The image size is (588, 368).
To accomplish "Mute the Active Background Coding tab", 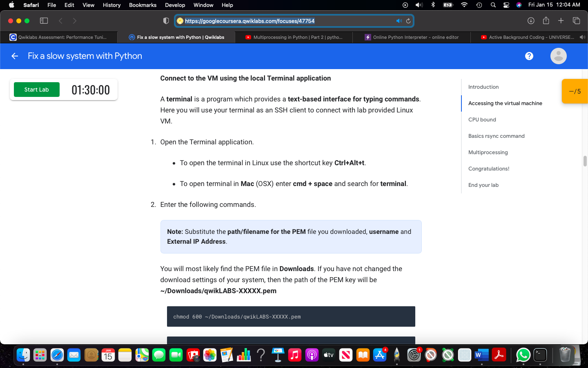I will (583, 37).
